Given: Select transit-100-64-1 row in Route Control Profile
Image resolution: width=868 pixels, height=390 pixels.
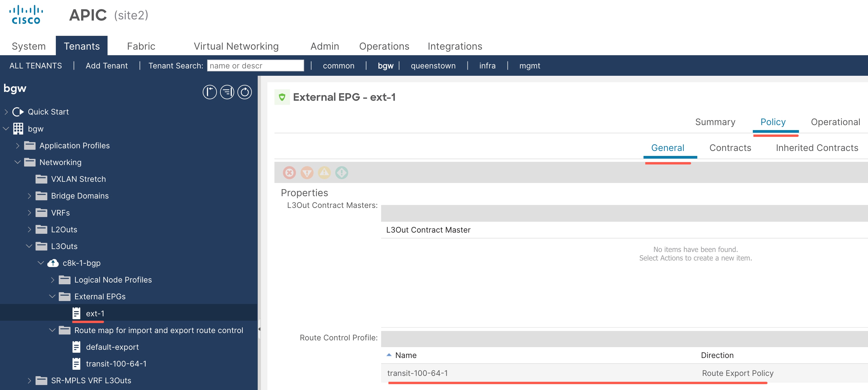Looking at the screenshot, I should [x=624, y=373].
